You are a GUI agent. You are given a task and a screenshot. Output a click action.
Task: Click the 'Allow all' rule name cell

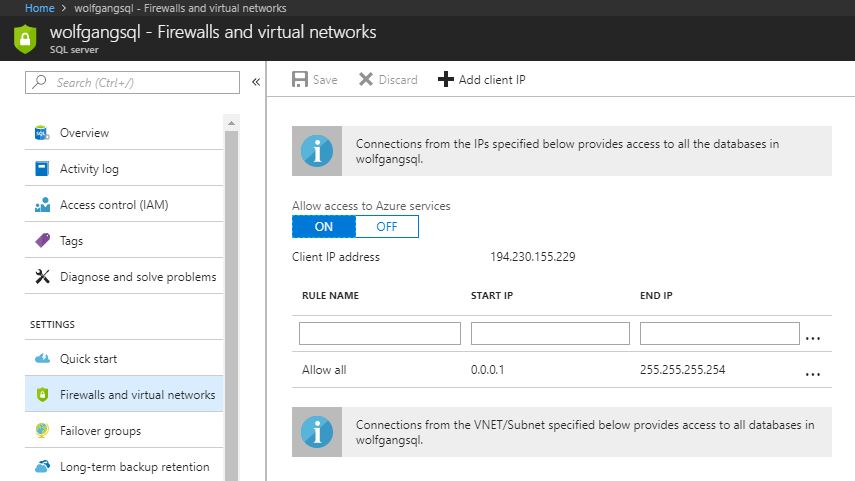point(324,370)
